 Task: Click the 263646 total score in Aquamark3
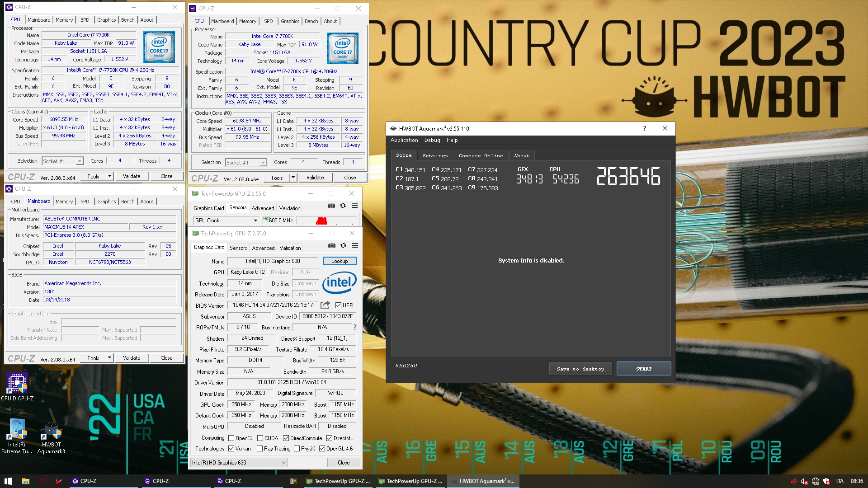coord(629,176)
